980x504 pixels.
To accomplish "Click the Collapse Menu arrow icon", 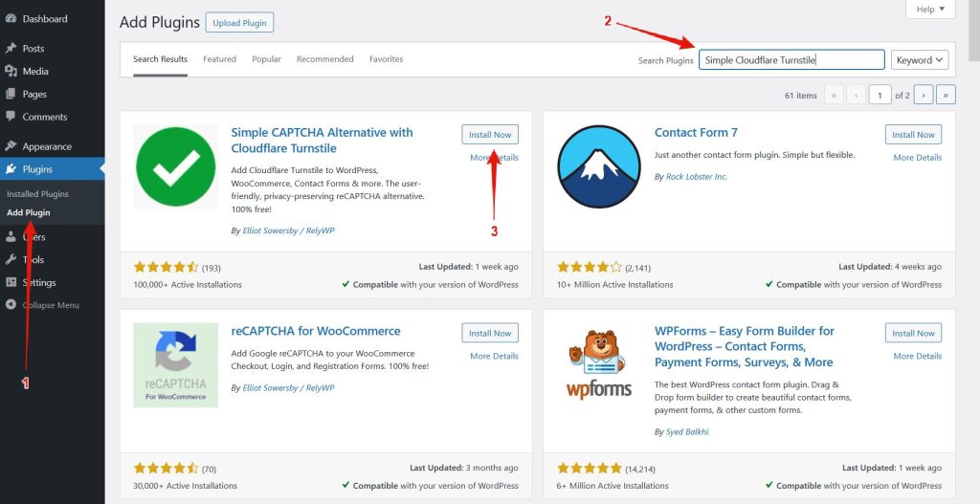I will (11, 305).
